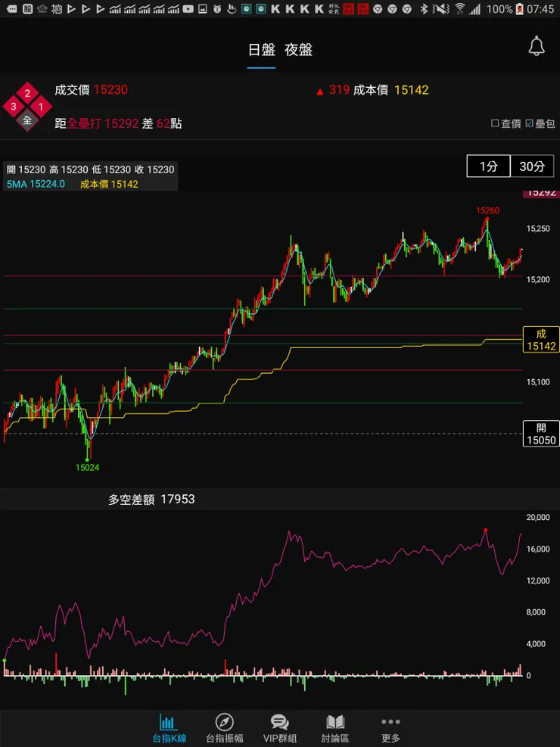This screenshot has width=560, height=747.
Task: Click the 開 15050 price tag
Action: pos(541,434)
